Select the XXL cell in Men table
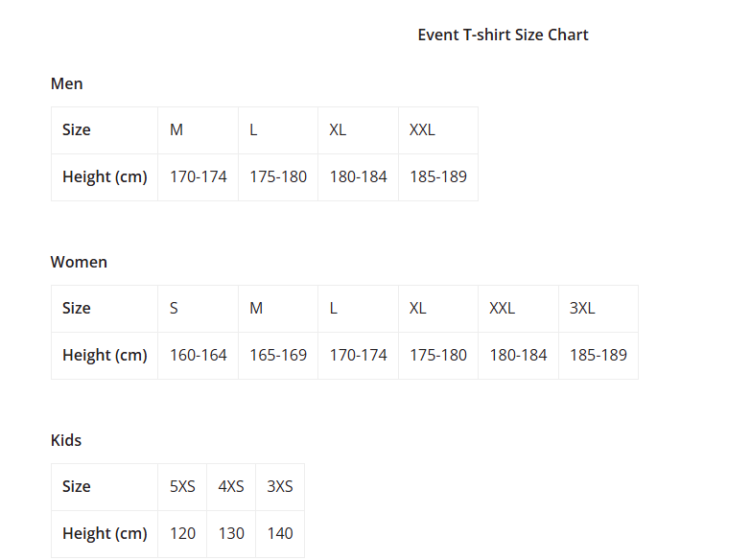The image size is (751, 560). pyautogui.click(x=422, y=129)
